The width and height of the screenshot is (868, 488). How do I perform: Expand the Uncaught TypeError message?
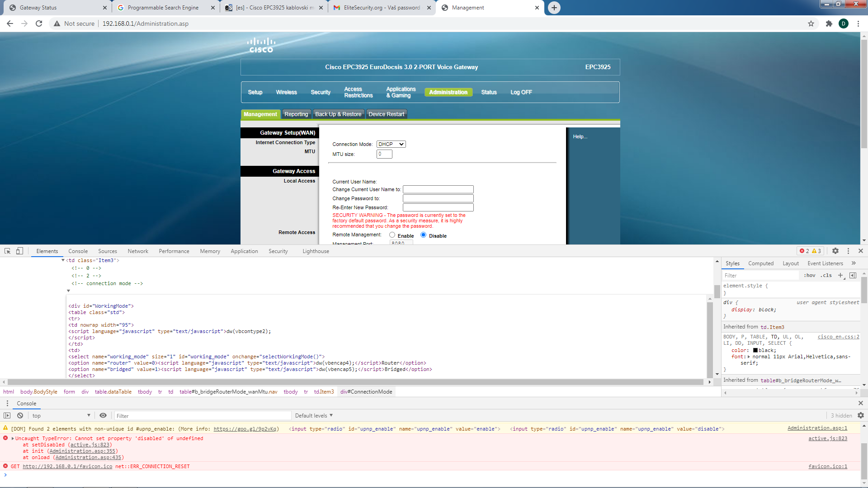click(x=13, y=438)
